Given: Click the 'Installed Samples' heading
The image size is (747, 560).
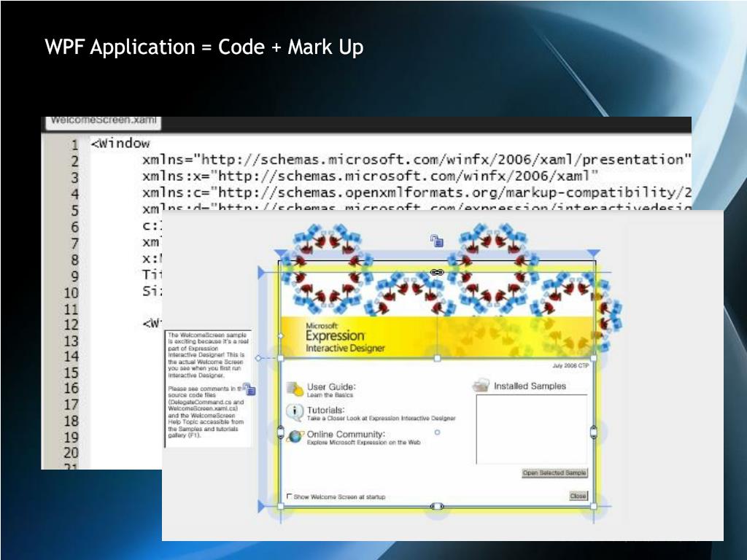Looking at the screenshot, I should [530, 386].
